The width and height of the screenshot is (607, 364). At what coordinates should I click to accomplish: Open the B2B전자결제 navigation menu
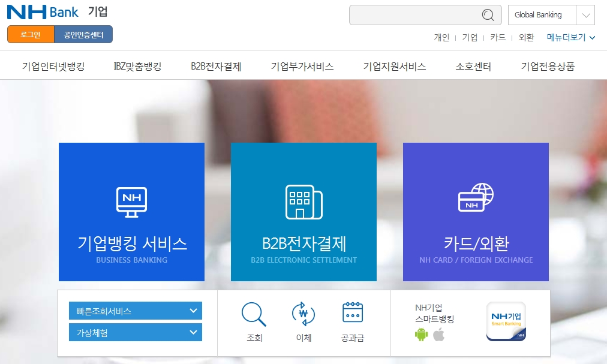pyautogui.click(x=216, y=67)
